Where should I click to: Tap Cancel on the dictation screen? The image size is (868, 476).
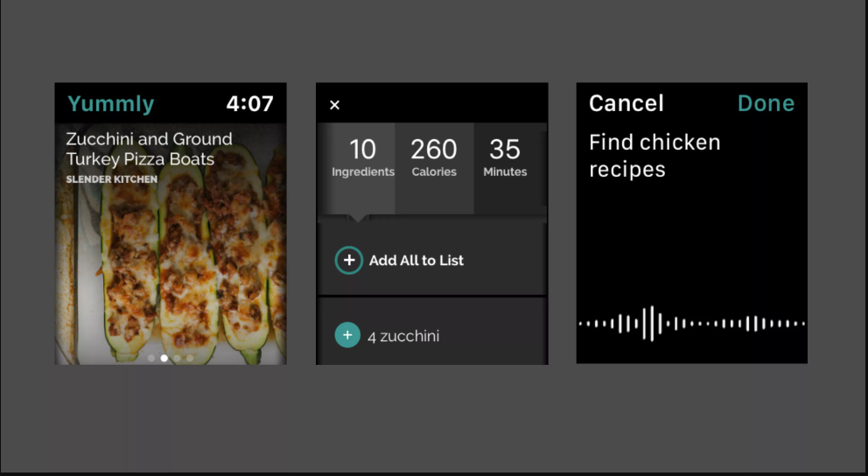tap(626, 103)
